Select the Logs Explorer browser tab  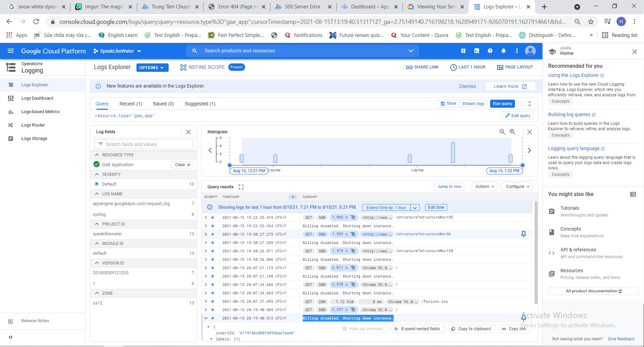coord(503,7)
